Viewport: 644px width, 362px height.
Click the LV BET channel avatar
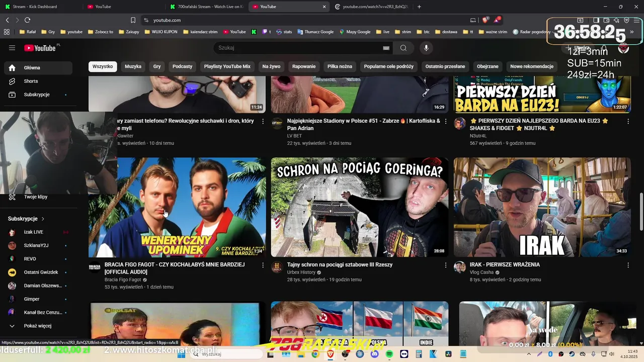[277, 123]
